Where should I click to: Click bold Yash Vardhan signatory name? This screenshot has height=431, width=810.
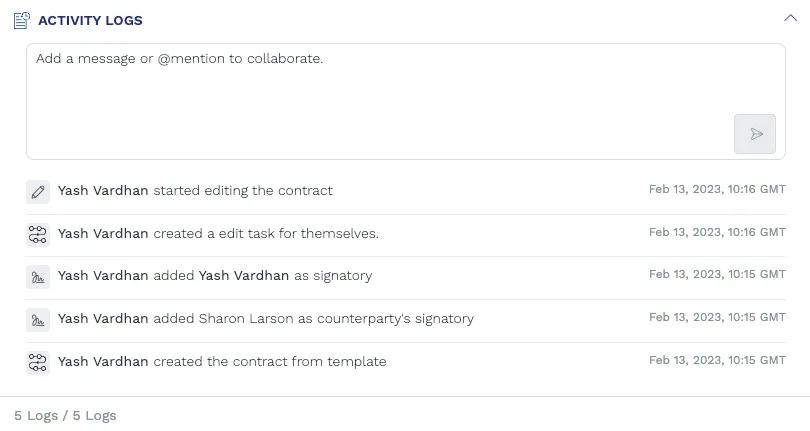244,276
